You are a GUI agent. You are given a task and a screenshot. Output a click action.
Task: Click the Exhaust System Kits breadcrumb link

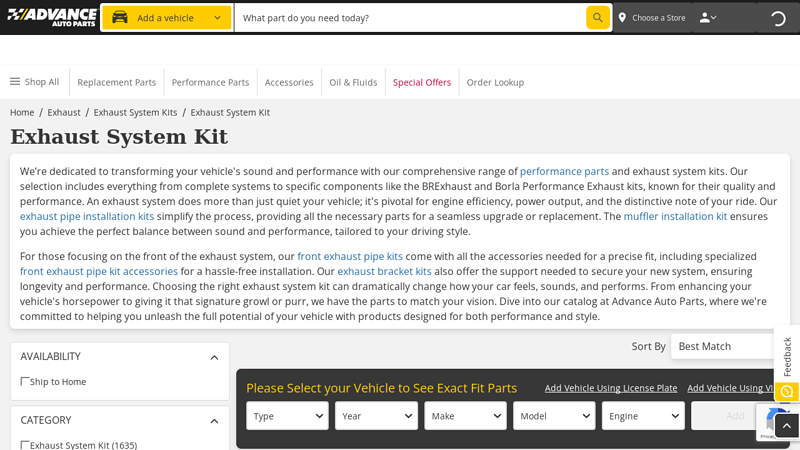tap(135, 112)
